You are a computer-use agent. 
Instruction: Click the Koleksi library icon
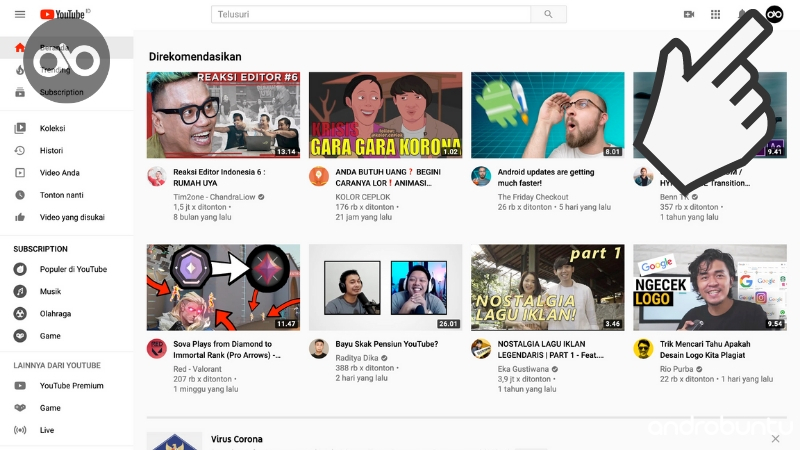click(20, 128)
